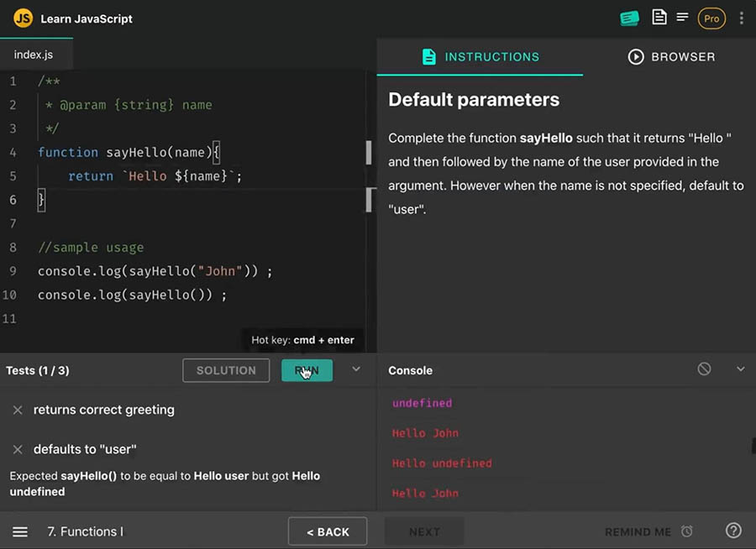Clear the console output
756x549 pixels.
tap(705, 369)
